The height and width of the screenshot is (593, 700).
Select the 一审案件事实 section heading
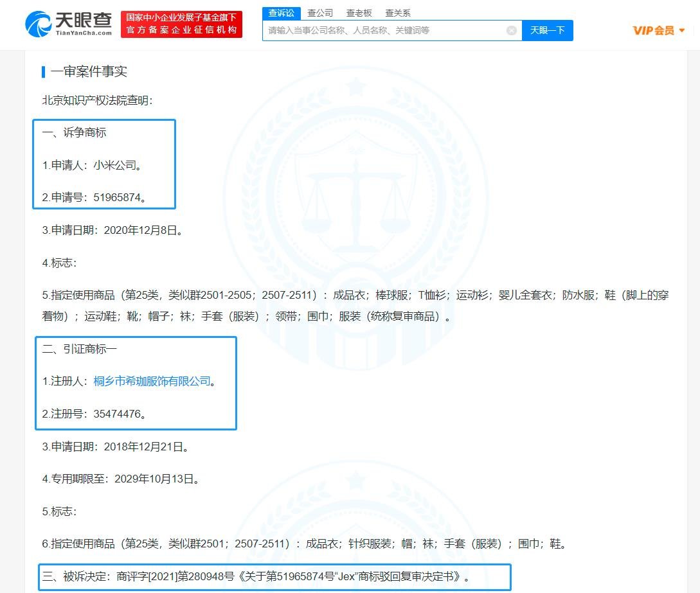point(89,71)
